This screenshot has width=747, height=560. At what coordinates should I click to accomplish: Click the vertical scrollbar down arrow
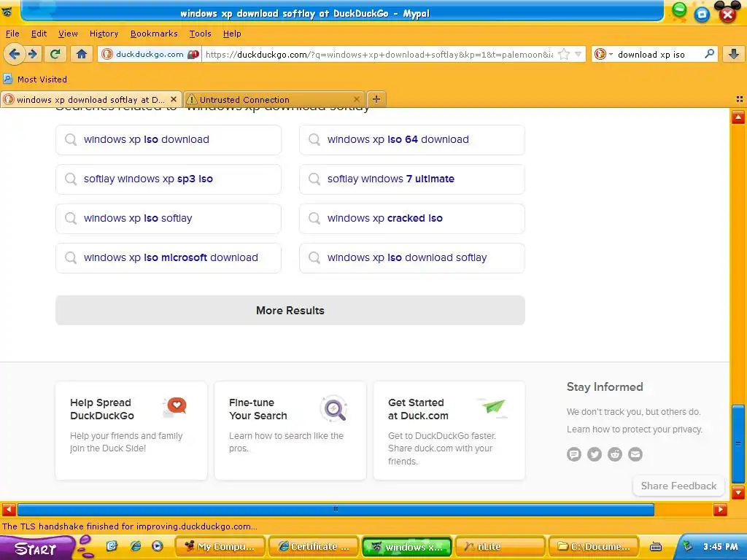738,492
